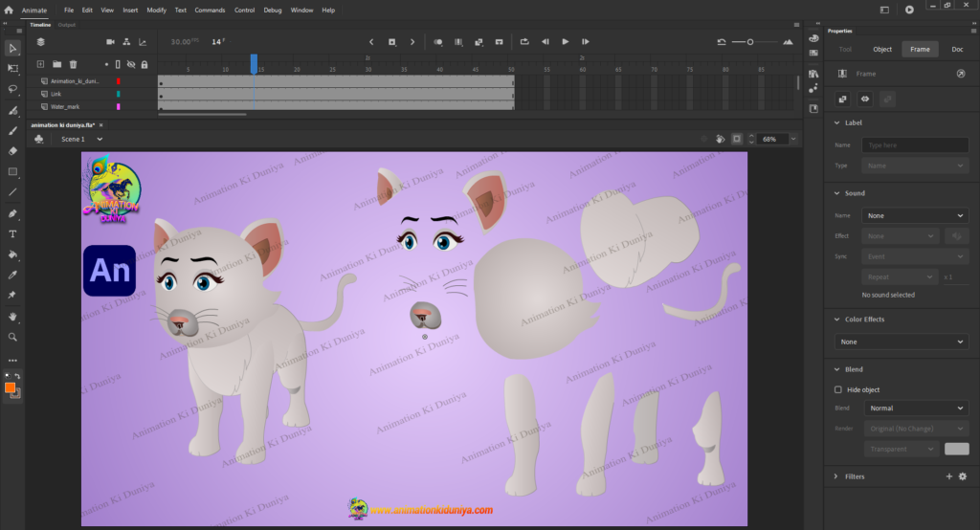Open filter options gear
The height and width of the screenshot is (530, 980).
click(963, 476)
